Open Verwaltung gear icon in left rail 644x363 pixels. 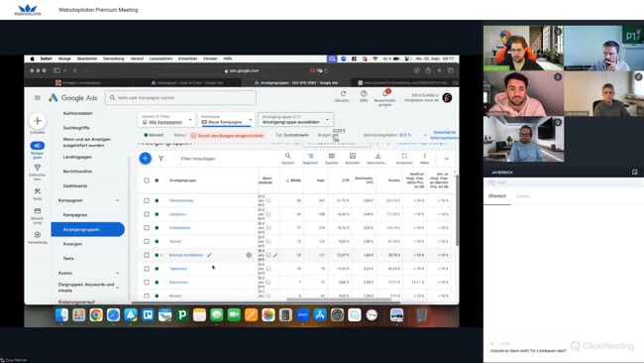pyautogui.click(x=38, y=235)
